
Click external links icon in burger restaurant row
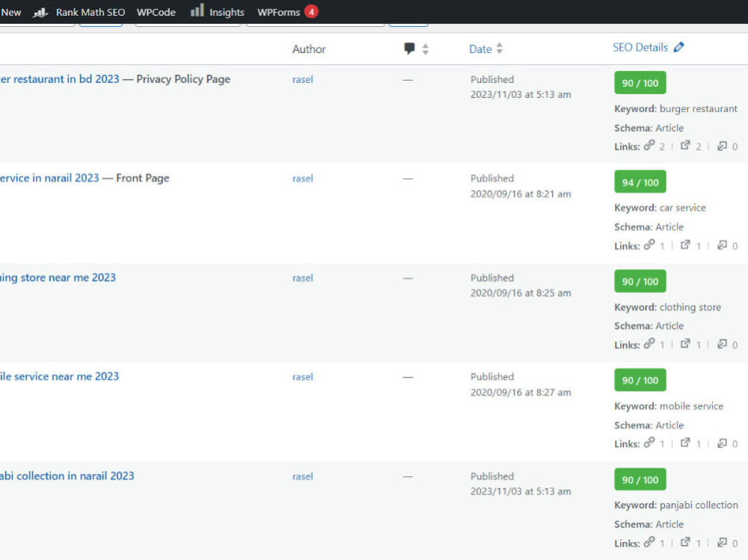click(685, 146)
